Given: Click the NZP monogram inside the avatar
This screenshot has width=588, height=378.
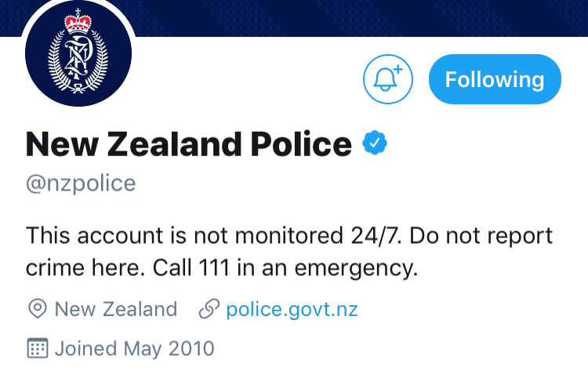Looking at the screenshot, I should click(78, 59).
